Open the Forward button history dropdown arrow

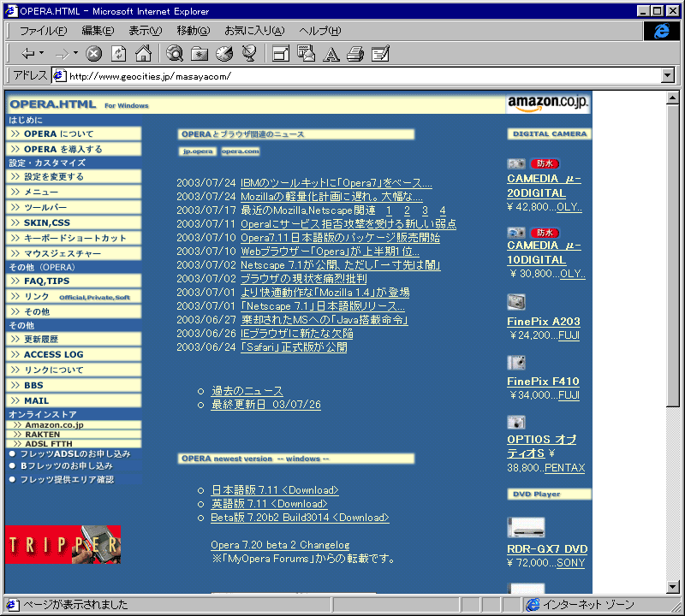coord(75,53)
